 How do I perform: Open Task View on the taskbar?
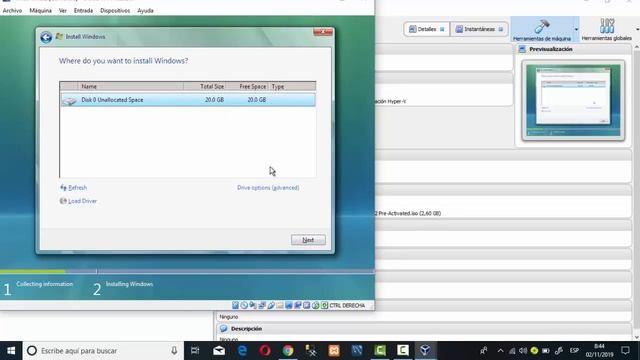(195, 351)
